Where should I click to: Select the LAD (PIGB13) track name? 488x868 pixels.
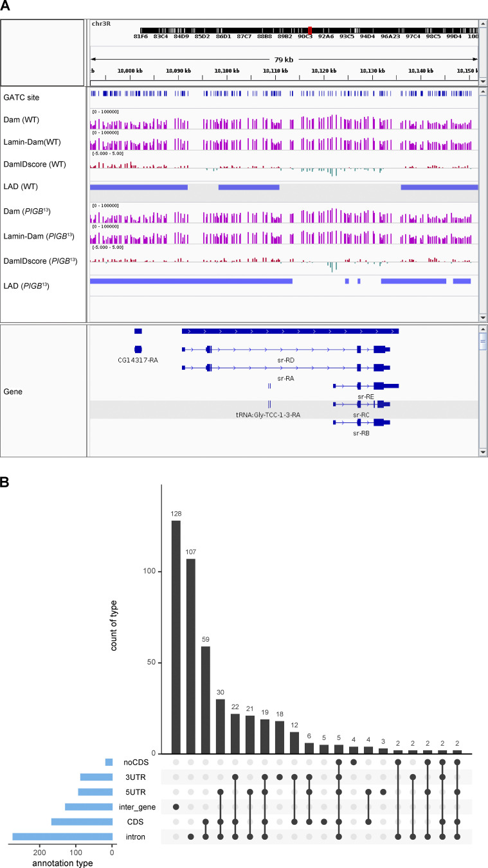pos(26,285)
